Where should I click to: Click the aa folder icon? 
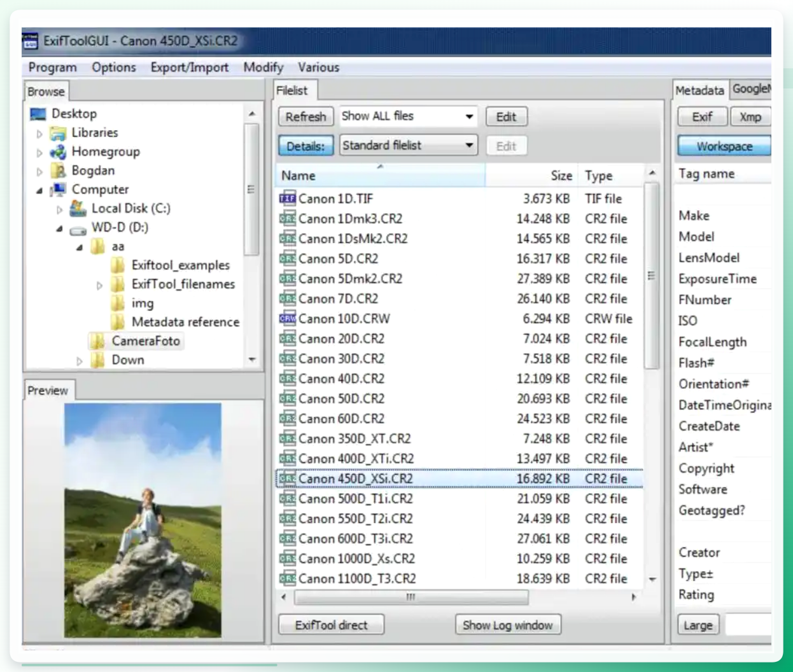point(98,246)
